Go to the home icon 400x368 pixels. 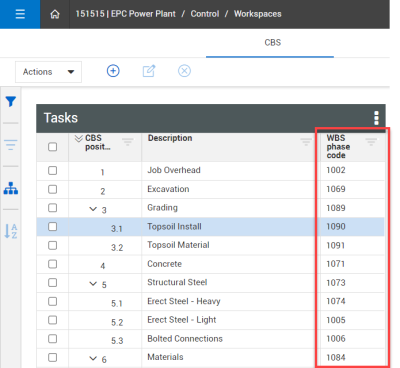55,14
